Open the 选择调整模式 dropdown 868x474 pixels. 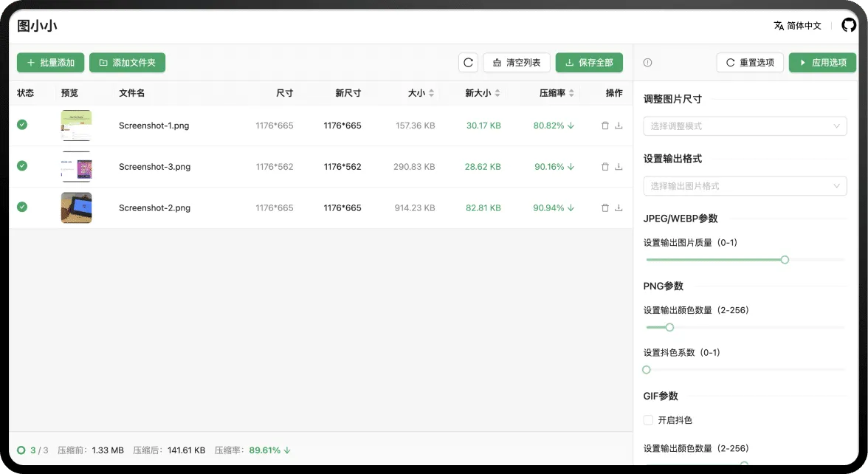coord(745,126)
